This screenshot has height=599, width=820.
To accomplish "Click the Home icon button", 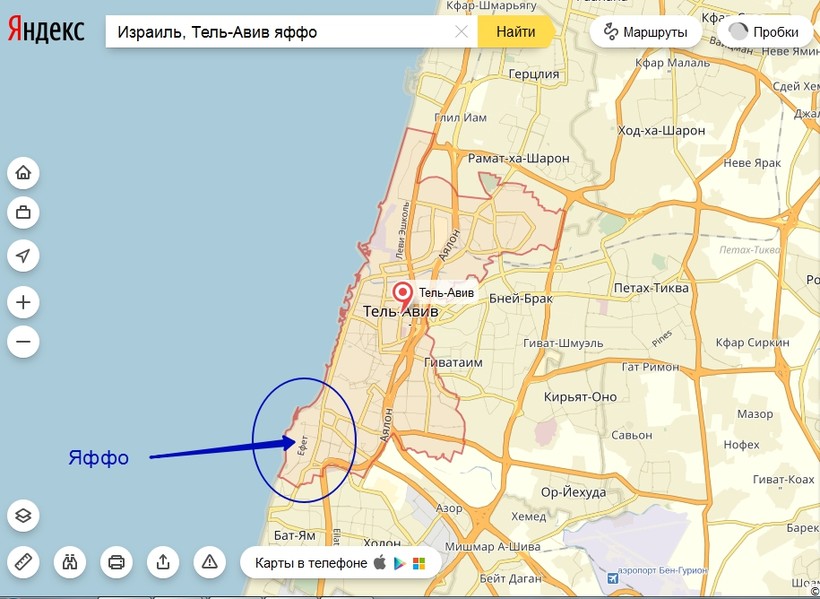I will tap(23, 172).
